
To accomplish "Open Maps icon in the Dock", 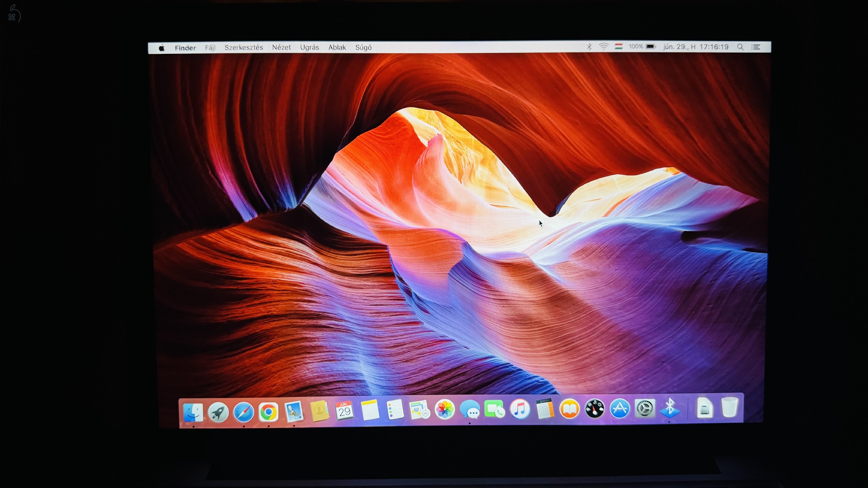I will (x=420, y=410).
